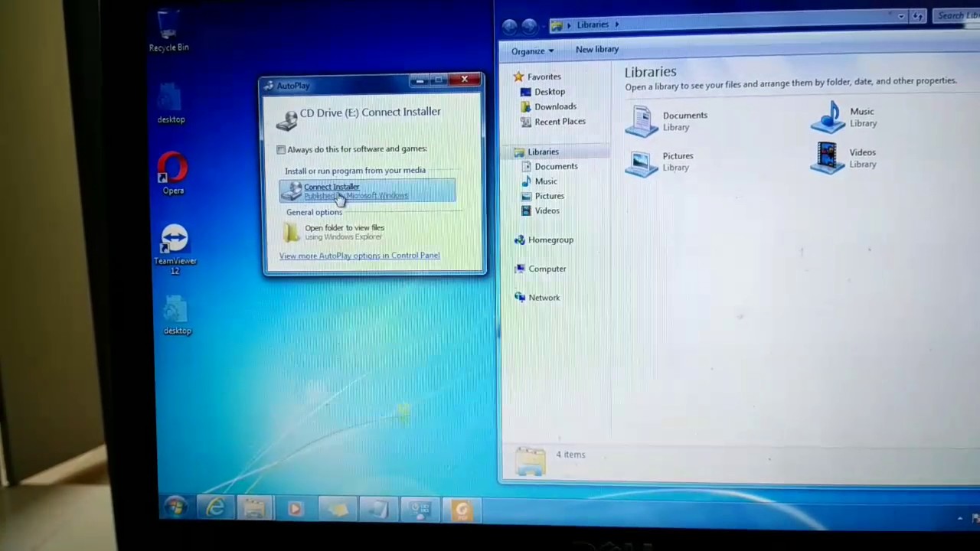The image size is (980, 551).
Task: Click the orange Foxit PDF taskbar icon
Action: tap(461, 510)
